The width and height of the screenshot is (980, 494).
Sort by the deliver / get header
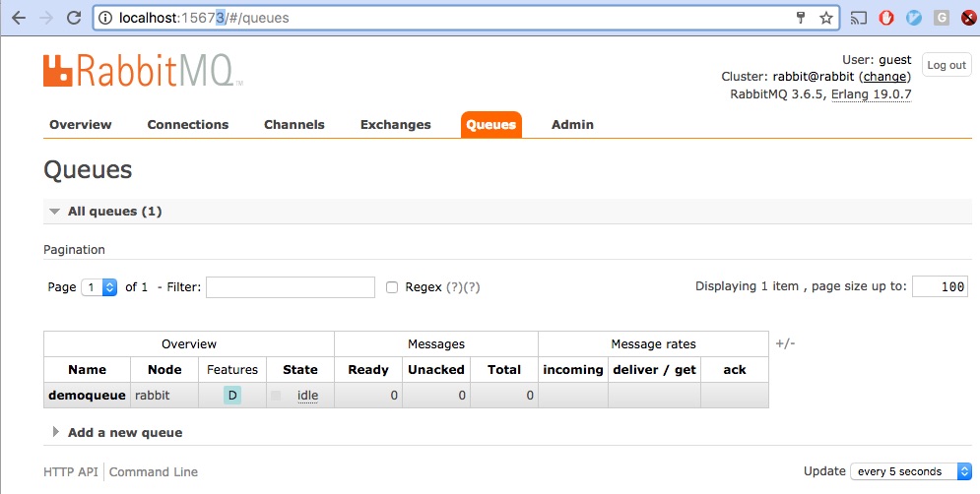click(x=654, y=370)
